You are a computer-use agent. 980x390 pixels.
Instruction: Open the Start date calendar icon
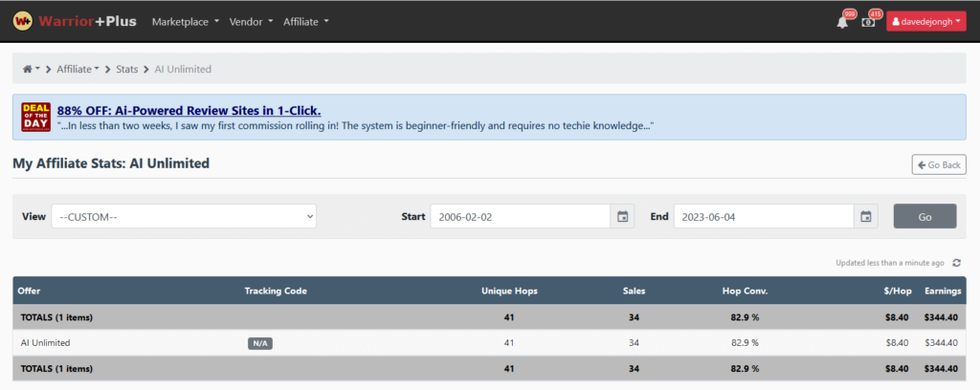[622, 217]
